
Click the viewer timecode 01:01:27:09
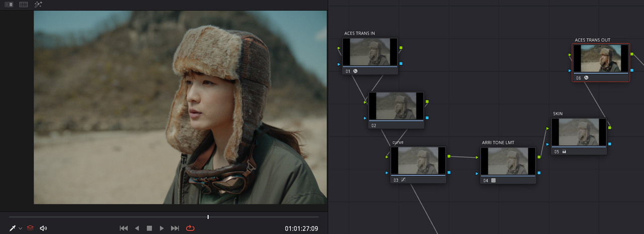tap(301, 228)
